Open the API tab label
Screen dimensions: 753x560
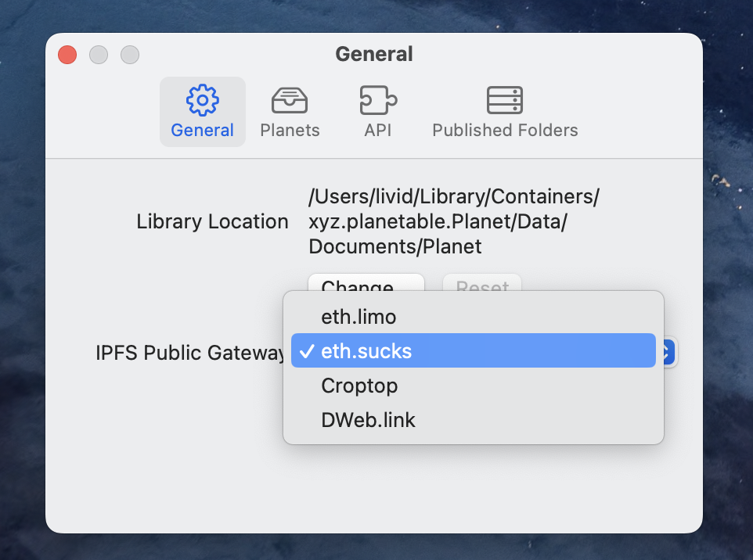pyautogui.click(x=377, y=131)
